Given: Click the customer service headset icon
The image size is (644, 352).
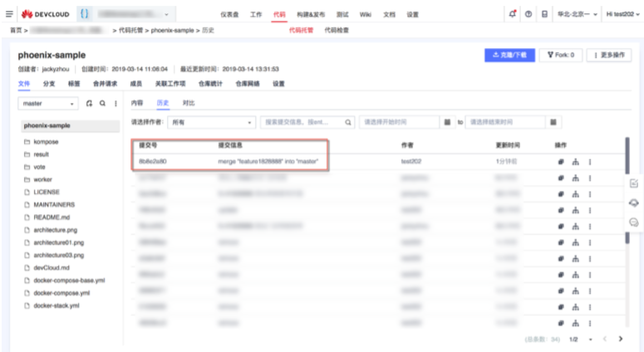Looking at the screenshot, I should click(x=634, y=203).
